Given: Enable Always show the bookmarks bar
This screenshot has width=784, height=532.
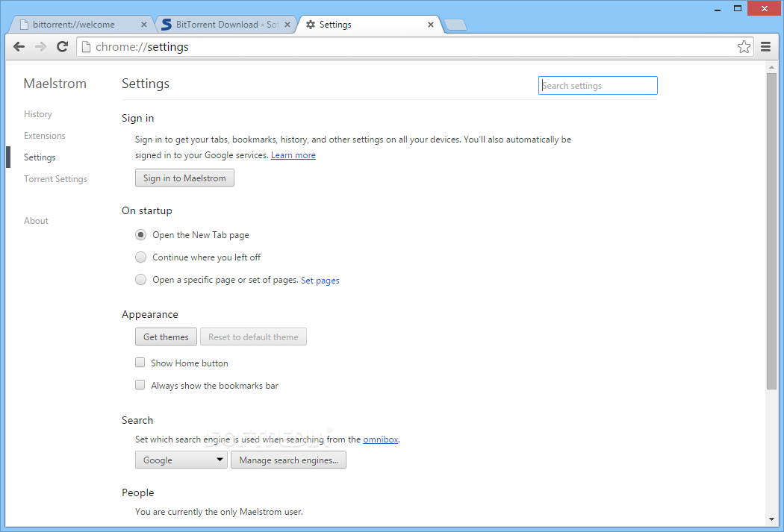Looking at the screenshot, I should click(140, 385).
